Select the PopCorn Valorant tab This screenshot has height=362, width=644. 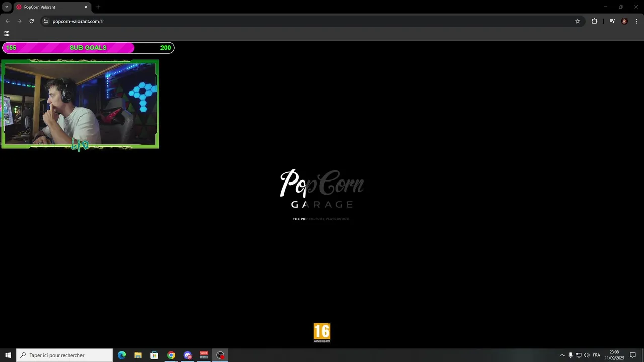52,7
